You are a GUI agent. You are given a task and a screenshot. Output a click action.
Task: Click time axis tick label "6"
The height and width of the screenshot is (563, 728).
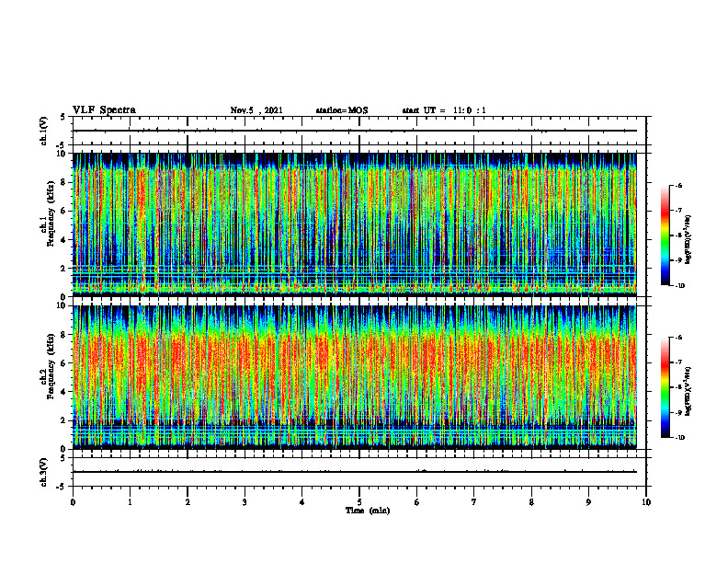pos(417,502)
